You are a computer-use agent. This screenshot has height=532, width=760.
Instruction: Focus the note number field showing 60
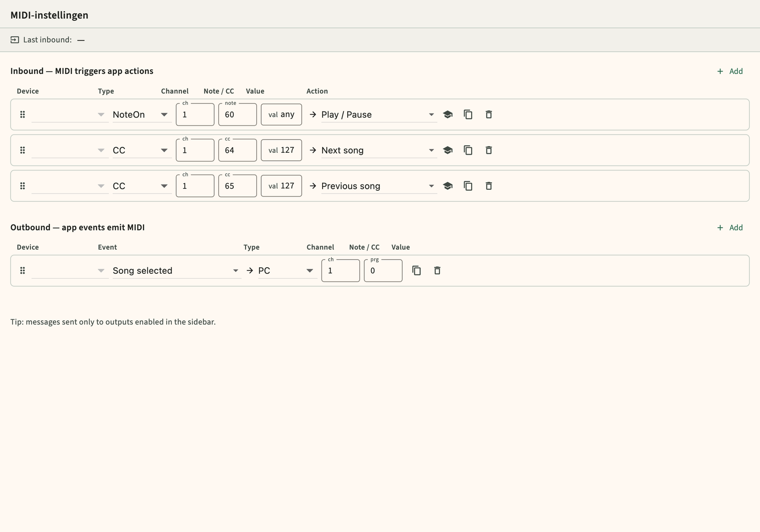point(237,114)
